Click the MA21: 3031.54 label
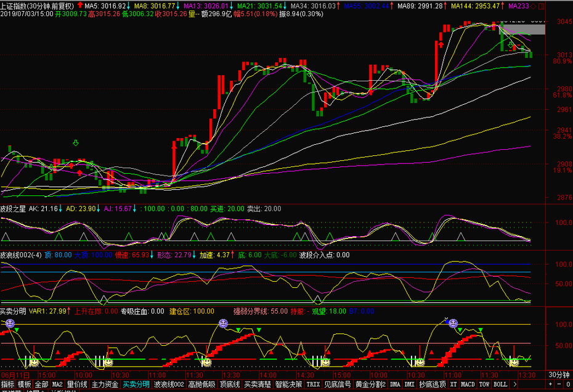Image resolution: width=573 pixels, height=392 pixels. 259,6
